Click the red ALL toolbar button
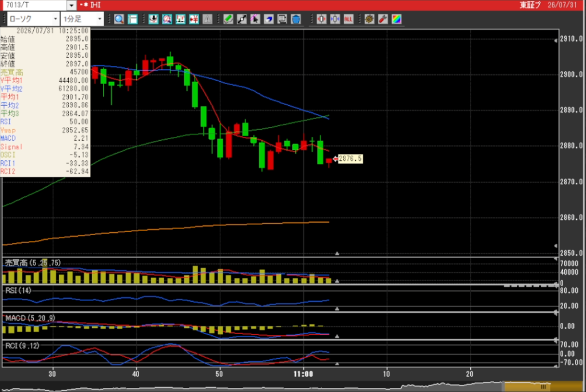The image size is (586, 392). coord(349,19)
